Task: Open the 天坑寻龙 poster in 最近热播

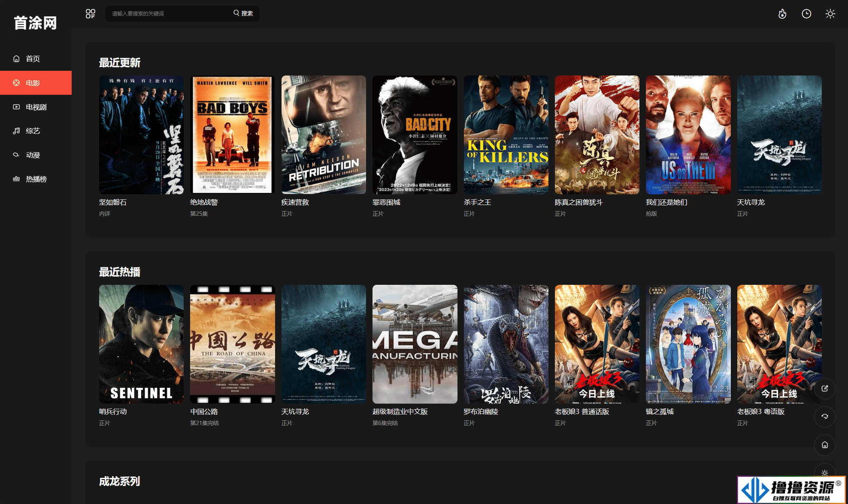Action: pyautogui.click(x=324, y=344)
